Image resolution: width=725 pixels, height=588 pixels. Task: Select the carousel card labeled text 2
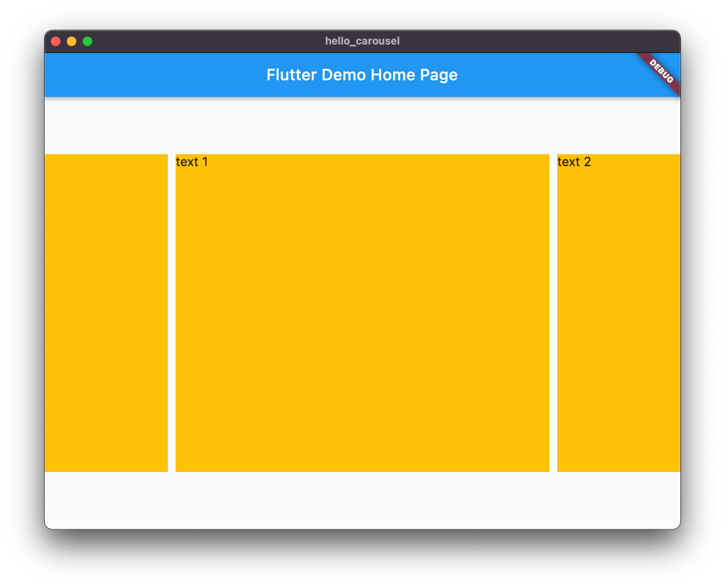click(619, 313)
